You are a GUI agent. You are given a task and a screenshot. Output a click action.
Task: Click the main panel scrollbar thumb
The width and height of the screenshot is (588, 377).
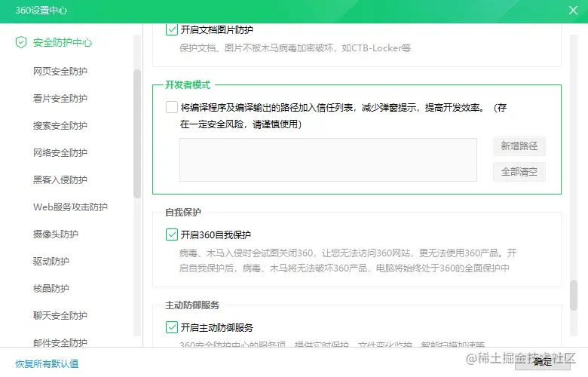(x=574, y=296)
